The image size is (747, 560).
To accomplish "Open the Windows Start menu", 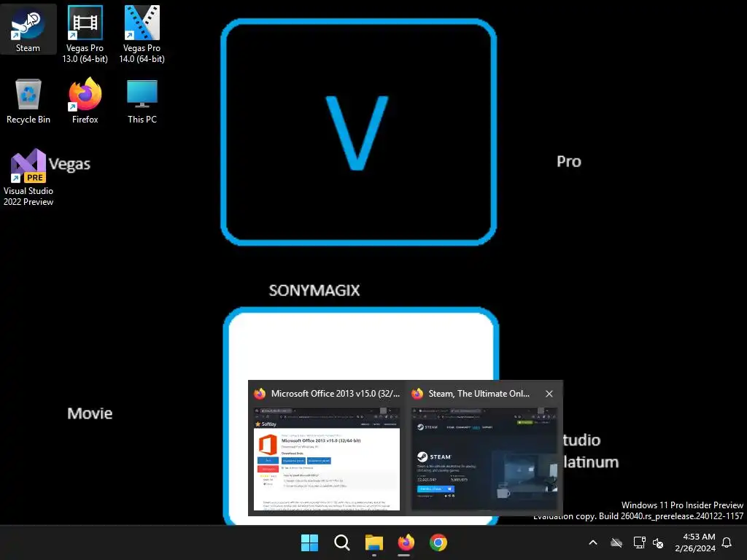I will point(309,542).
